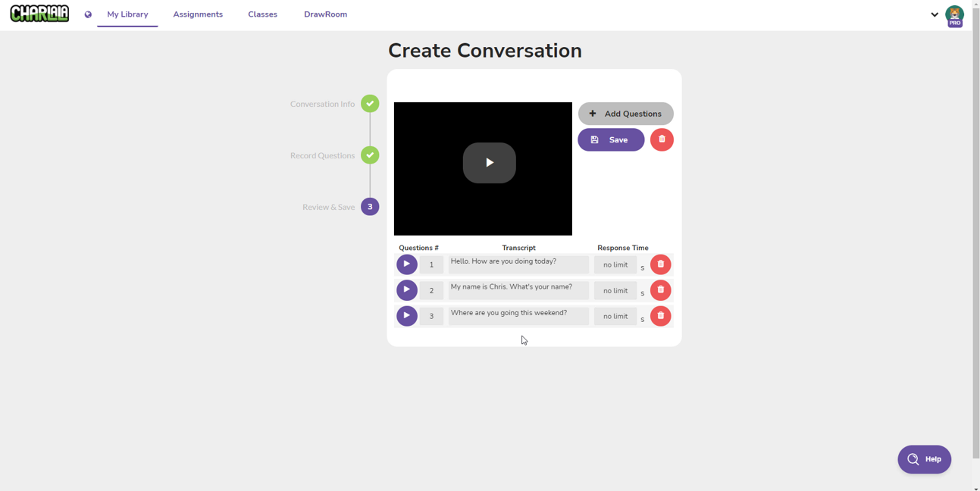Delete question 2 with trash icon

[x=661, y=290]
